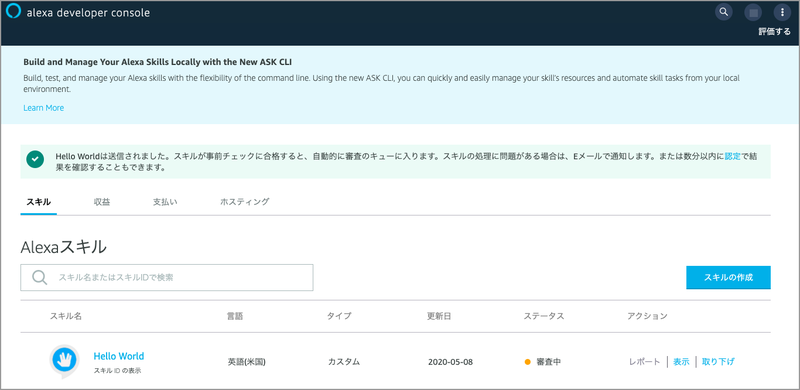Switch to the 収益 tab

click(102, 202)
